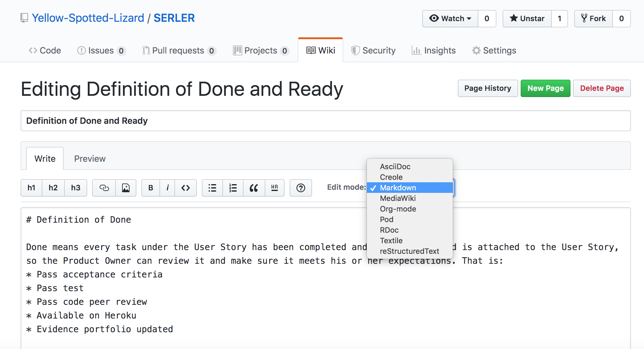
Task: Open the Issues tab
Action: (x=101, y=50)
